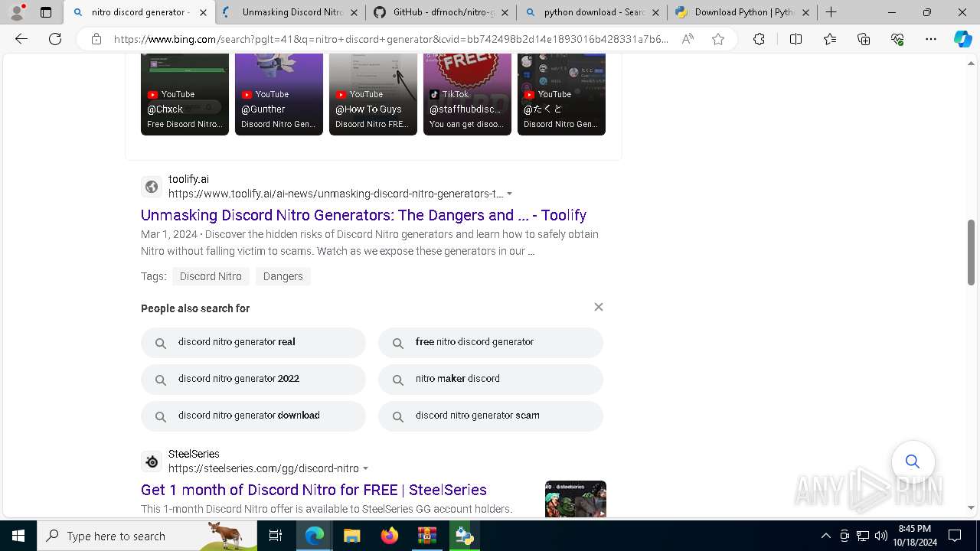Click toolify.ai site favicon
This screenshot has height=551, width=980.
[152, 187]
